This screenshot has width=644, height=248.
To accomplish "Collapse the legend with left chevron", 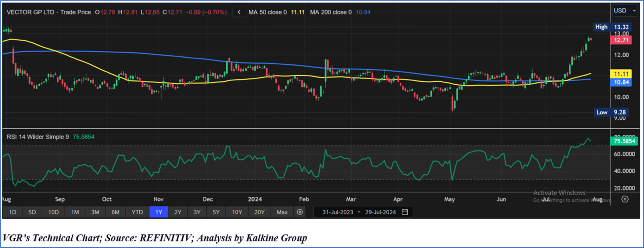I will pyautogui.click(x=239, y=12).
